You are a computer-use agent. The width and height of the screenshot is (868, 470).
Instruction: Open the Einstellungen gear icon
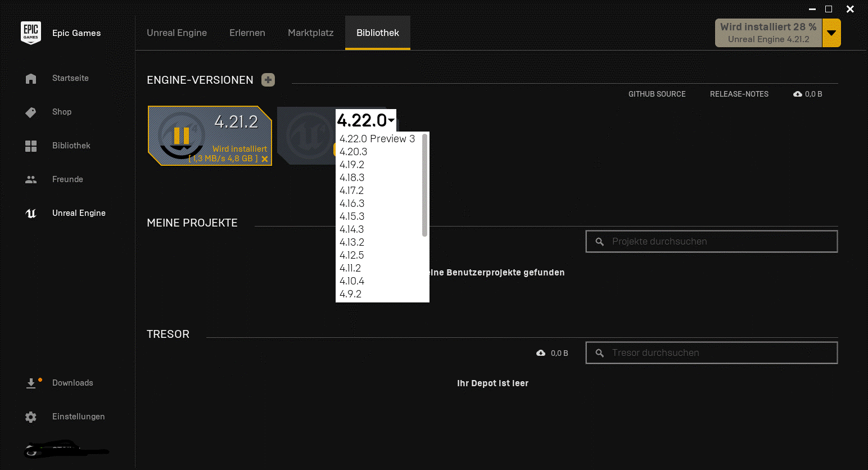[31, 417]
